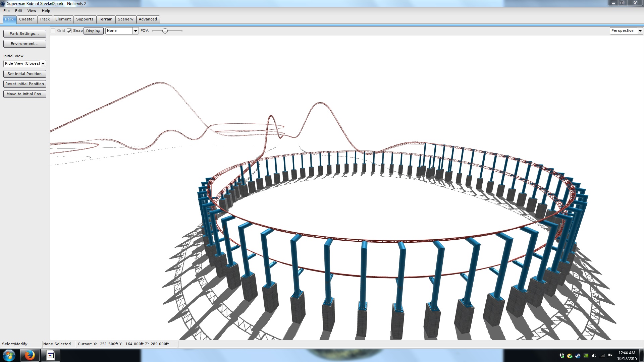The height and width of the screenshot is (362, 644).
Task: Enable the Grid checkbox
Action: (x=53, y=31)
